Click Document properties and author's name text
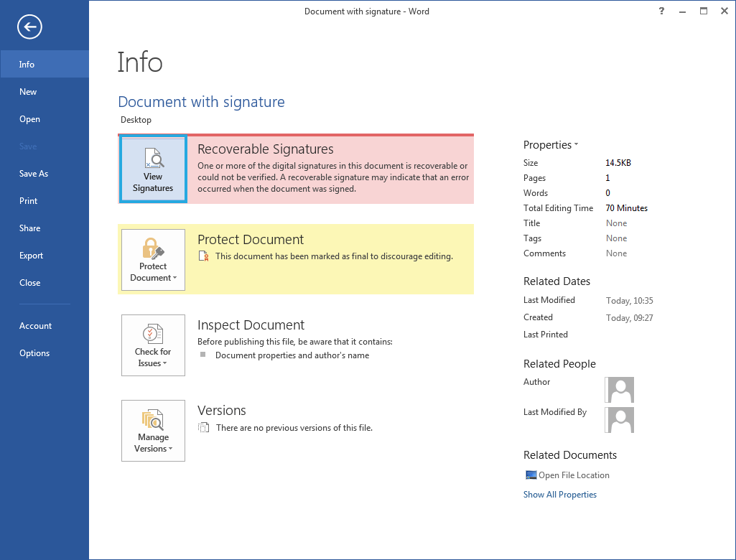736x560 pixels. pos(292,355)
